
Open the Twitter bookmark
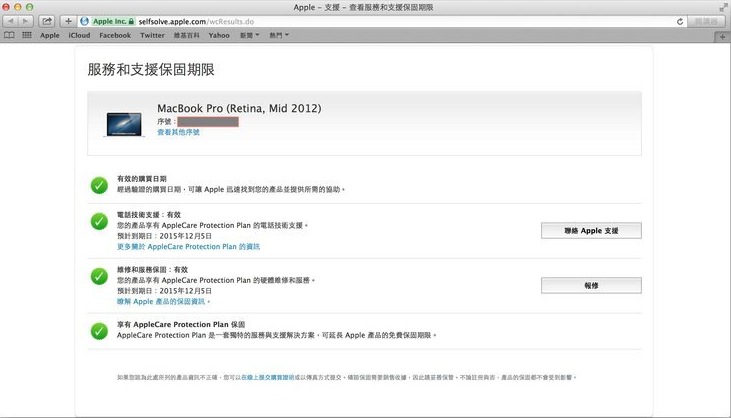tap(152, 35)
